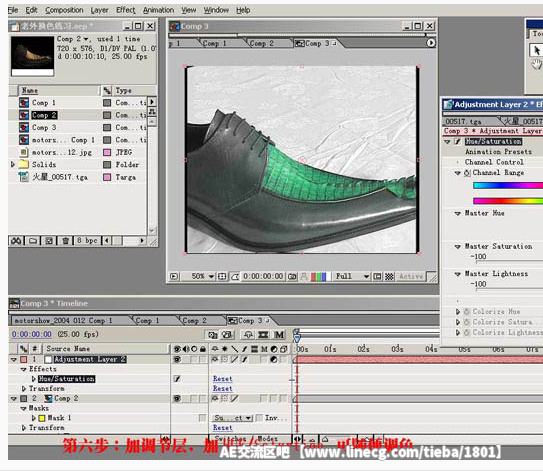Screen dimensions: 543x471
Task: Toggle adjustment layer switch on Adjustment Layer 2
Action: [x=274, y=359]
